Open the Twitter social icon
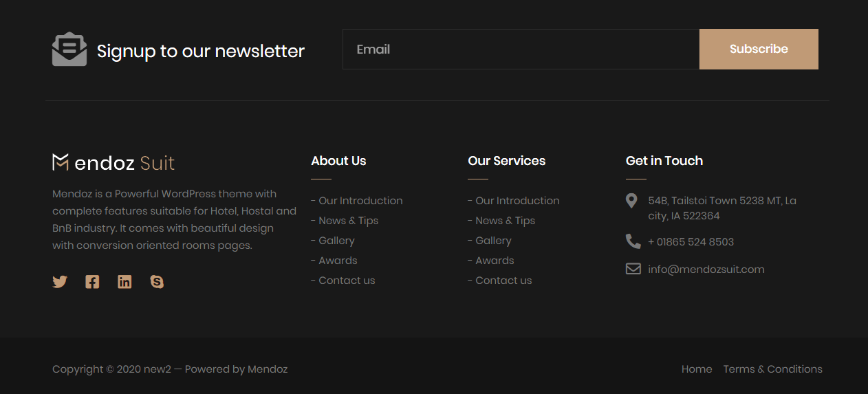Image resolution: width=868 pixels, height=394 pixels. click(60, 282)
